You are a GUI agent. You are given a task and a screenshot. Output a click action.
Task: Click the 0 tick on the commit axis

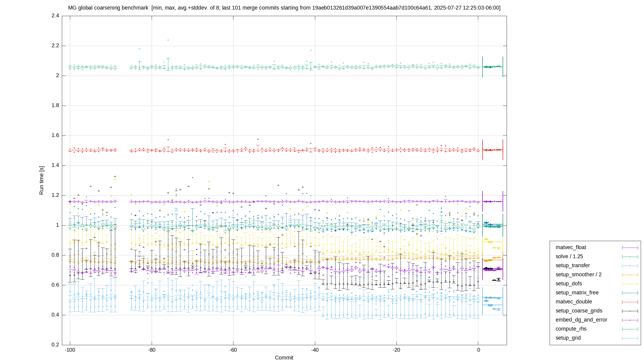478,350
